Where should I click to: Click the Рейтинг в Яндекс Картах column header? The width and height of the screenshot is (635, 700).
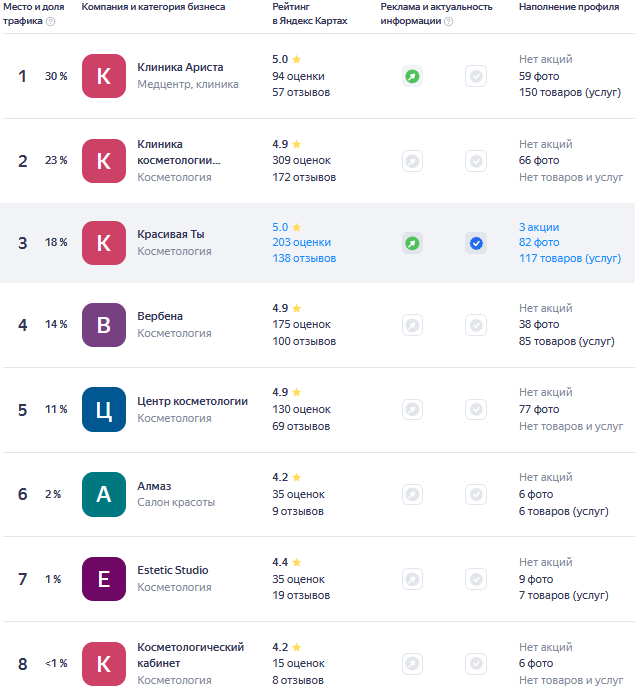(309, 14)
